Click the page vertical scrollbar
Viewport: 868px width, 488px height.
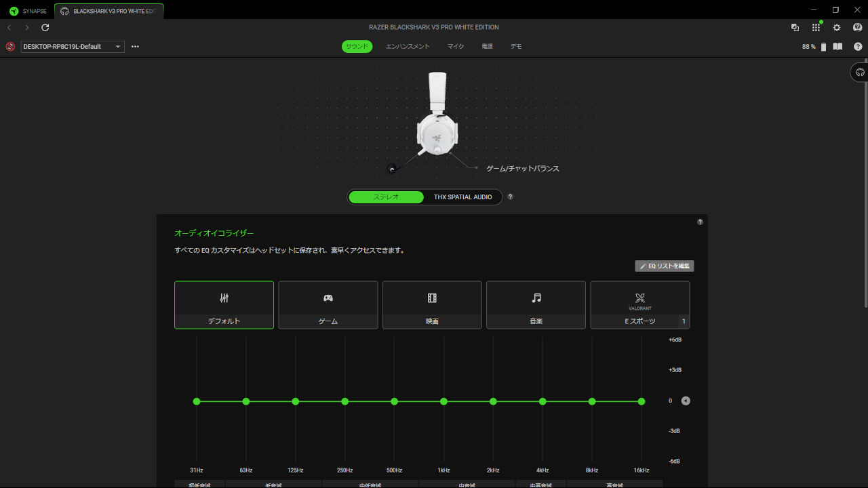click(x=865, y=184)
